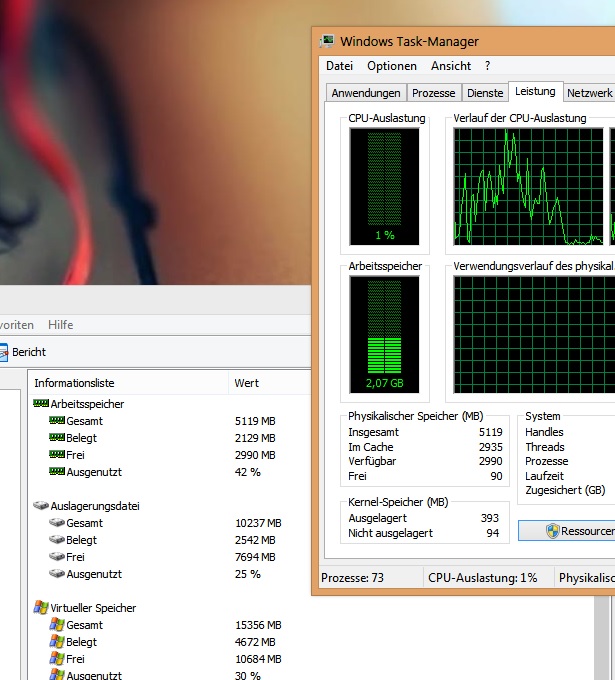This screenshot has width=615, height=680.
Task: Open the ? help menu
Action: point(487,66)
